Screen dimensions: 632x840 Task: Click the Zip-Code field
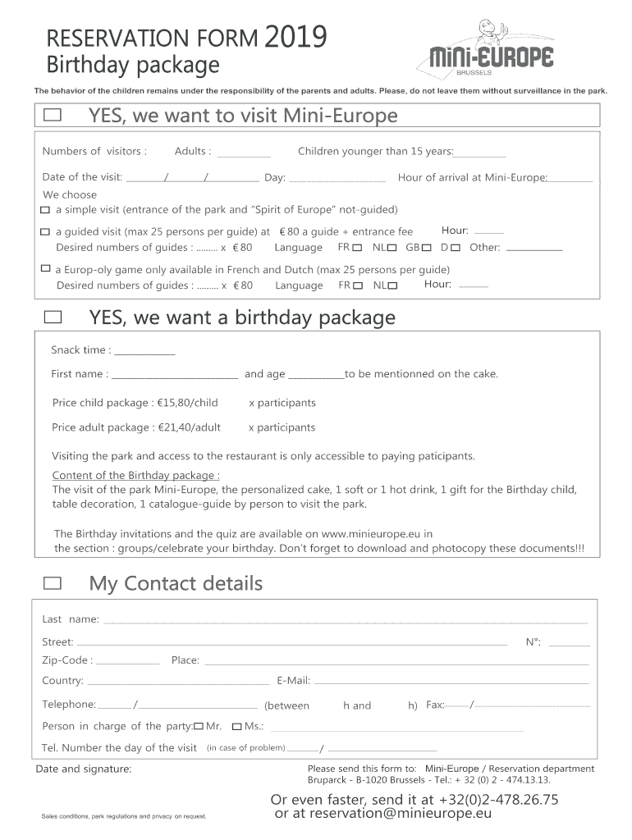click(x=127, y=662)
